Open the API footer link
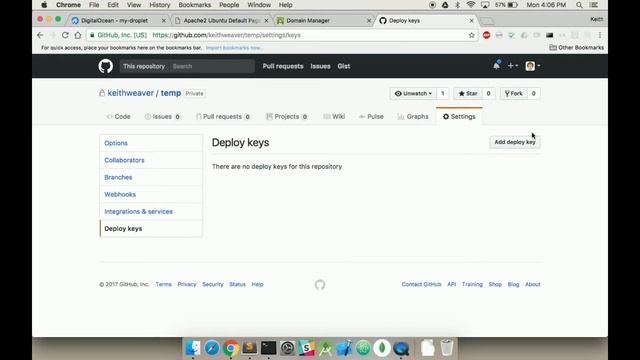This screenshot has height=360, width=640. coord(451,284)
